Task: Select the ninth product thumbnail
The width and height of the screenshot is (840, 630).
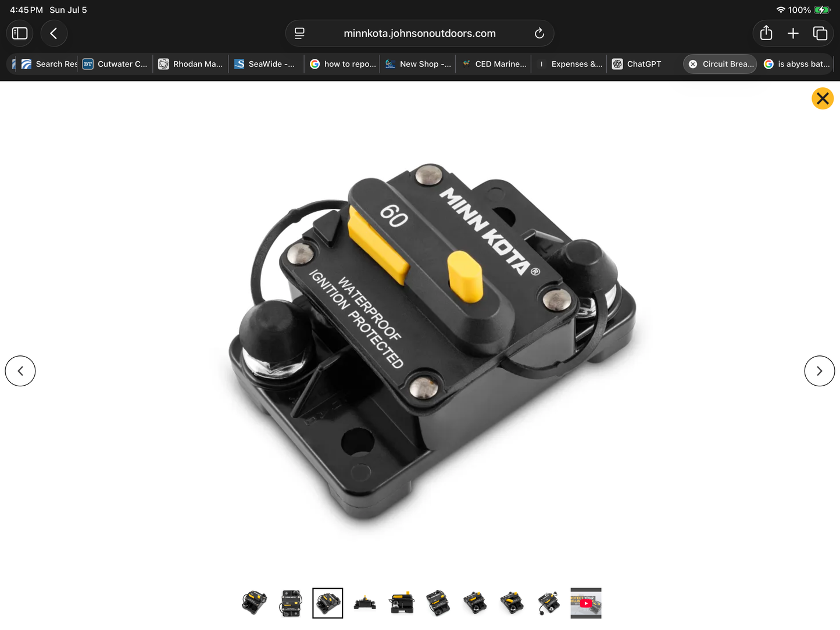Action: point(549,603)
